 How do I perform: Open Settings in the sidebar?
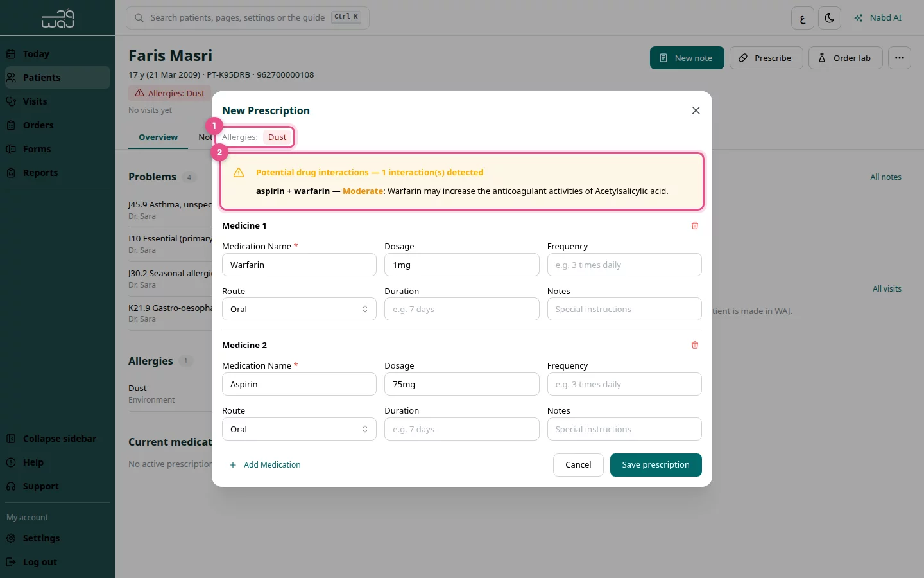pos(58,538)
